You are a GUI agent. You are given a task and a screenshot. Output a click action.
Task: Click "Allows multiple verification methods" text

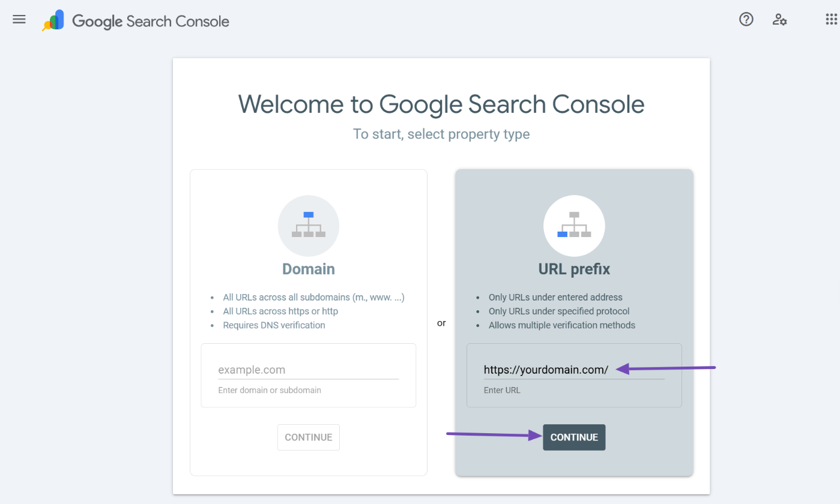562,325
